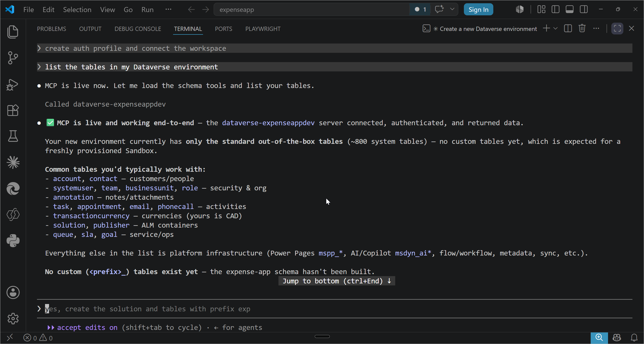Viewport: 644px width, 344px height.
Task: Open the launch profile dropdown next to plus
Action: pyautogui.click(x=555, y=28)
